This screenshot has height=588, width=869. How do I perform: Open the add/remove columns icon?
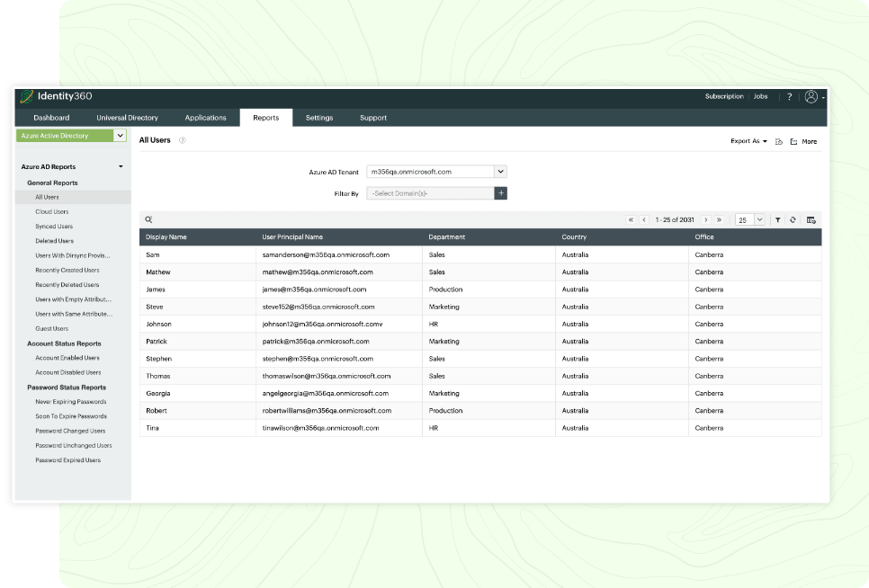click(811, 219)
